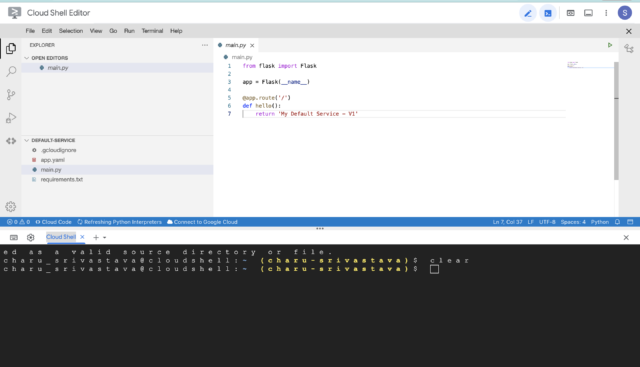Viewport: 640px width, 367px height.
Task: Open the Terminal menu
Action: pyautogui.click(x=152, y=31)
